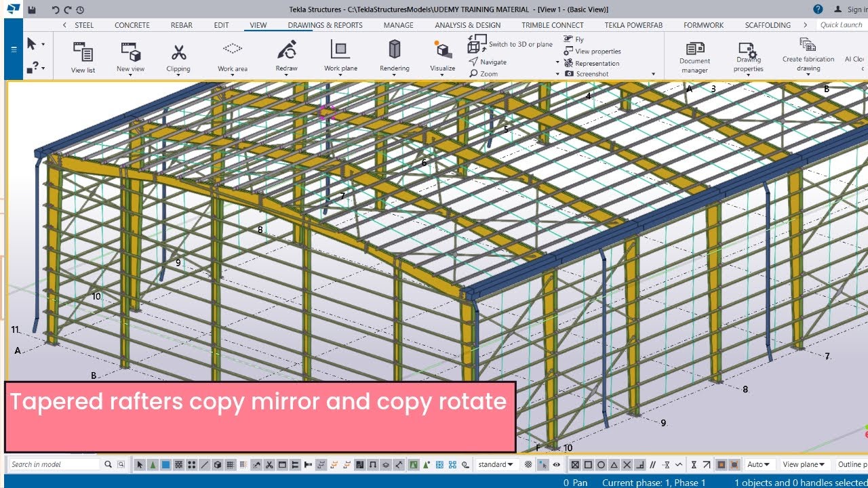Click the search magnifier icon beside Search in model
Screen dimensions: 868x488
pyautogui.click(x=108, y=464)
